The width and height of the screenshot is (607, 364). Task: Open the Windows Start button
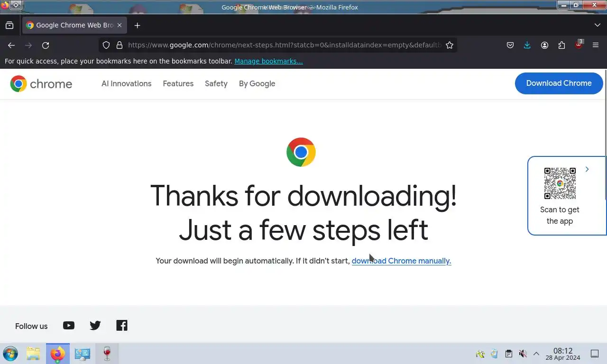coord(10,354)
